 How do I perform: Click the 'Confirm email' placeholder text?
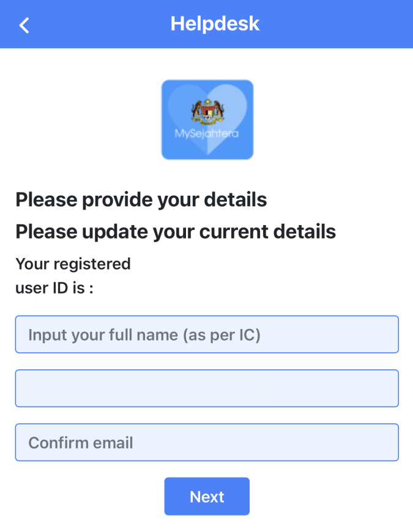81,443
